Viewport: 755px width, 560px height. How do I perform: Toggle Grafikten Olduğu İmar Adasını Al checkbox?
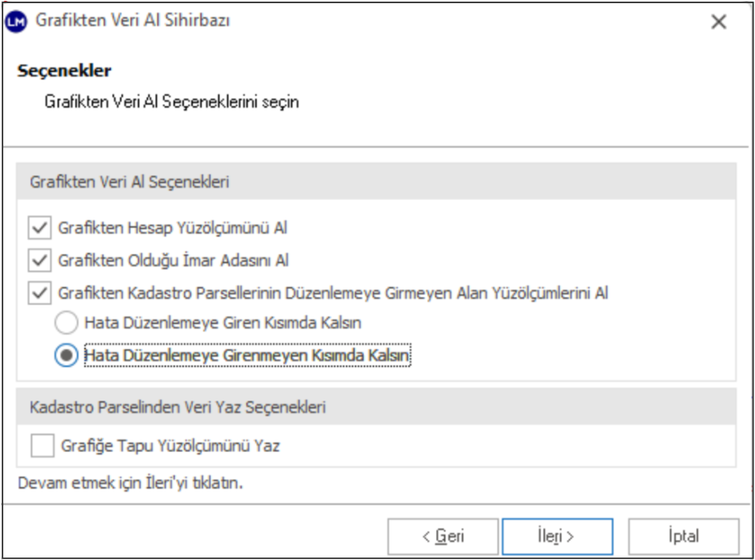(x=39, y=261)
